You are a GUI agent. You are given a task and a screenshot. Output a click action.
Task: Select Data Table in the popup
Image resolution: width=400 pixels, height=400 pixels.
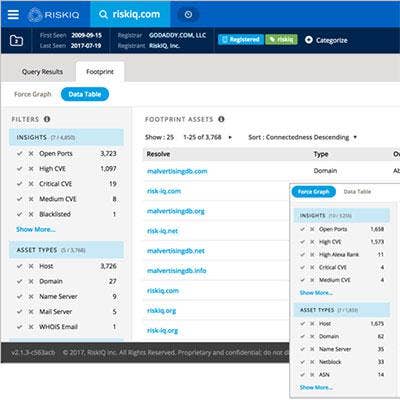point(357,192)
